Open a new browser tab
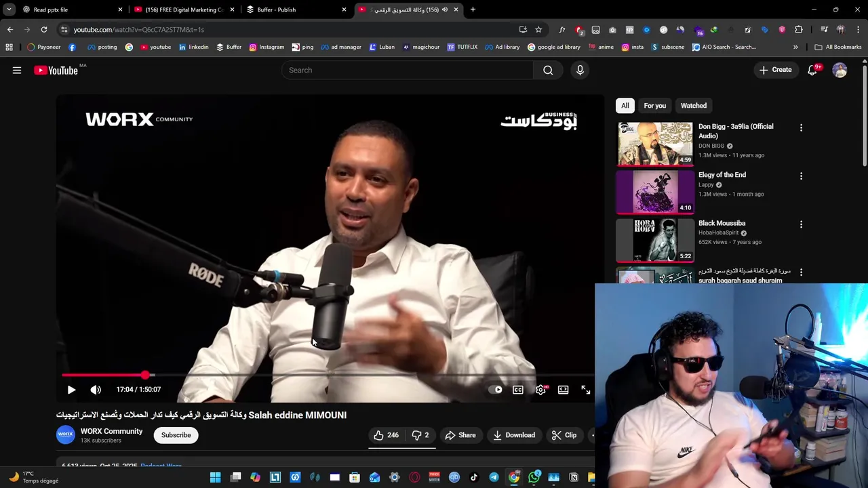This screenshot has width=868, height=488. 473,9
